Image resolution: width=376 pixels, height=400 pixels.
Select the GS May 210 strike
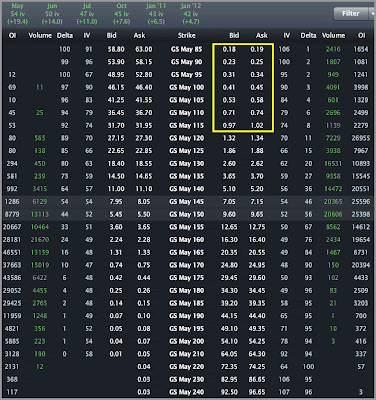[x=187, y=354]
